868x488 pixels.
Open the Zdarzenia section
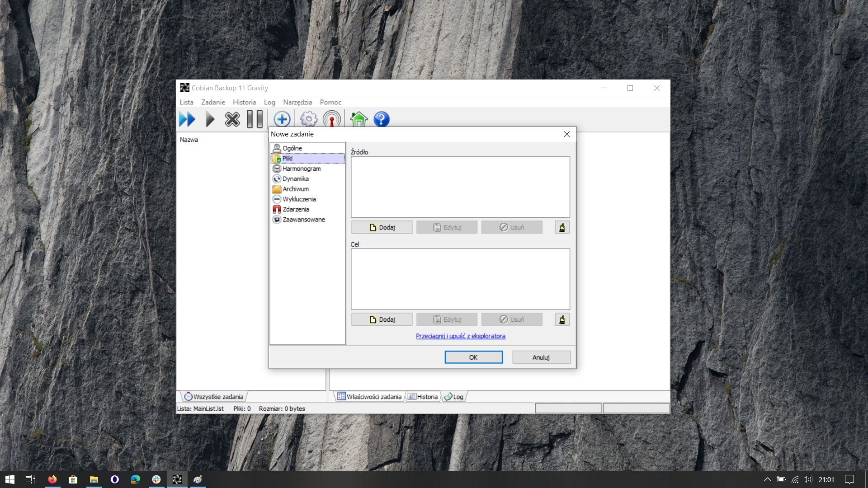[x=296, y=209]
